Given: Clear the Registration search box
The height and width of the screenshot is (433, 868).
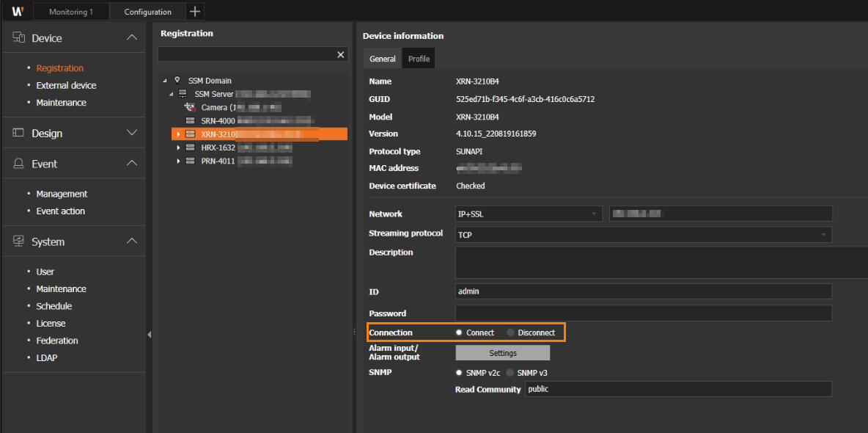Looking at the screenshot, I should (340, 54).
